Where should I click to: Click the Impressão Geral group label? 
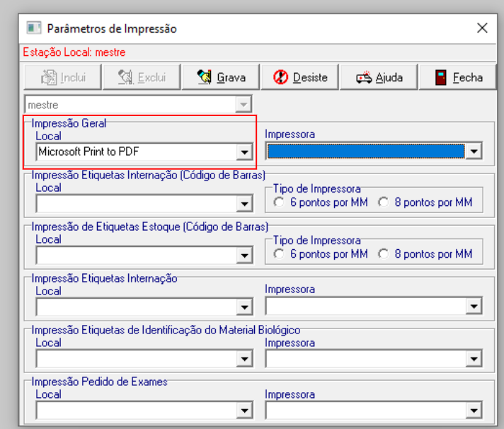(x=69, y=123)
